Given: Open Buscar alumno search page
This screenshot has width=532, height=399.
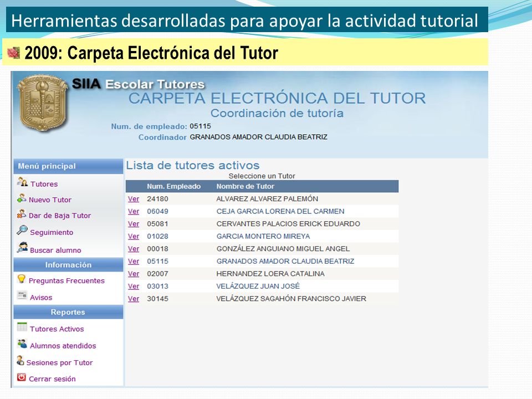Looking at the screenshot, I should tap(55, 250).
